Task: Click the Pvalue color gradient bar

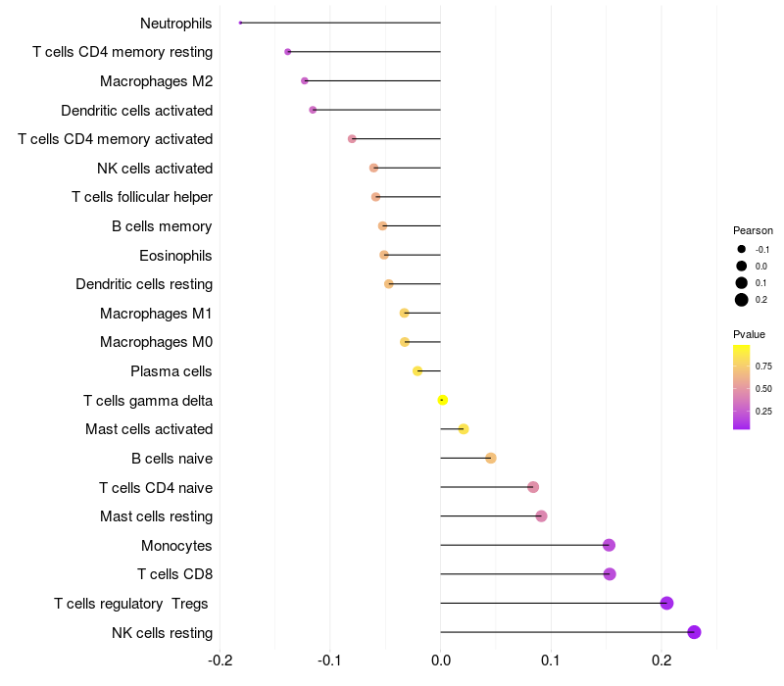Action: tap(742, 386)
